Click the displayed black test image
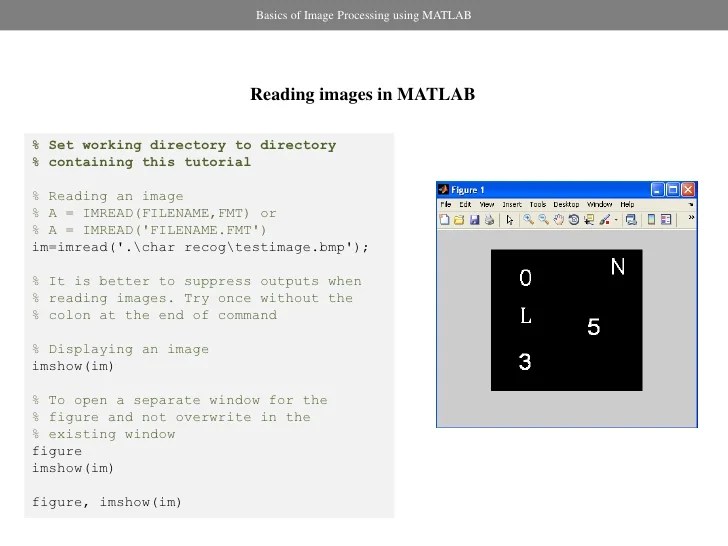This screenshot has height=546, width=728. tap(566, 320)
